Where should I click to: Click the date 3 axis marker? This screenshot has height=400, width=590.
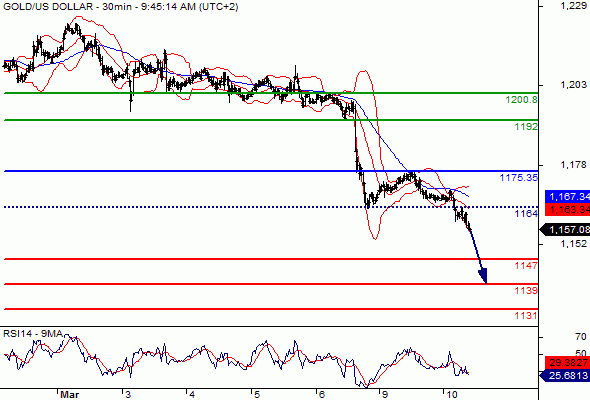tap(128, 394)
